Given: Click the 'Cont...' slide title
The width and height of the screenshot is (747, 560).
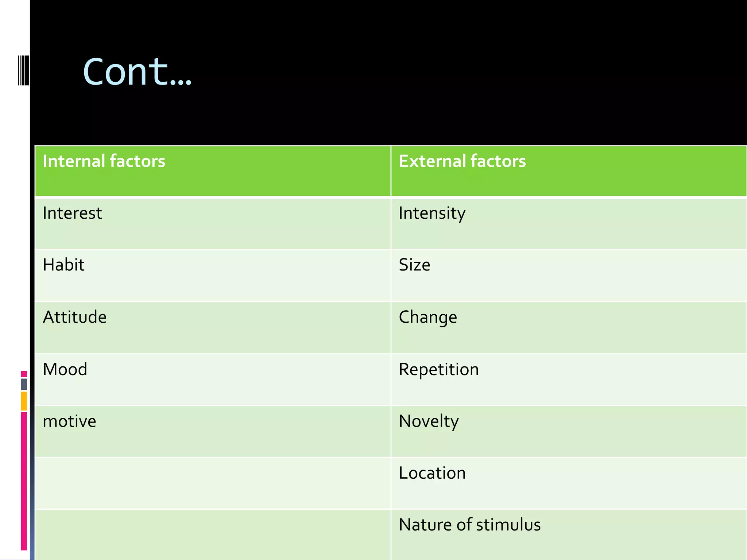Looking at the screenshot, I should (x=137, y=72).
